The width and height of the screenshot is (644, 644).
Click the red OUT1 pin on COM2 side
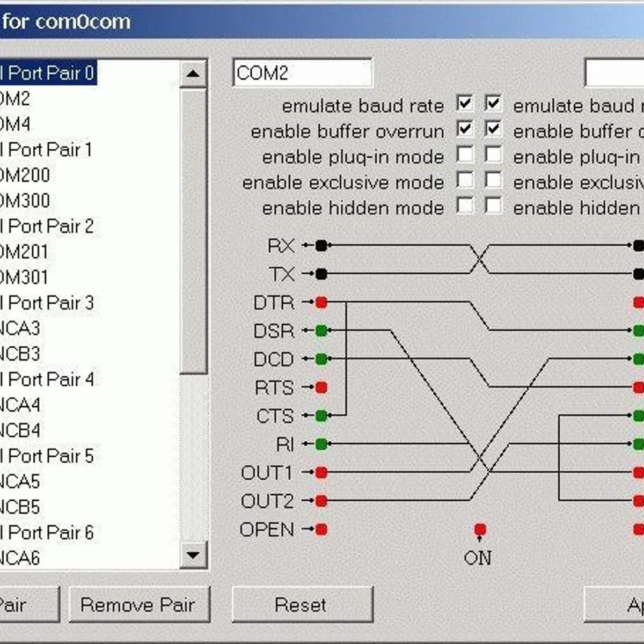[x=321, y=472]
